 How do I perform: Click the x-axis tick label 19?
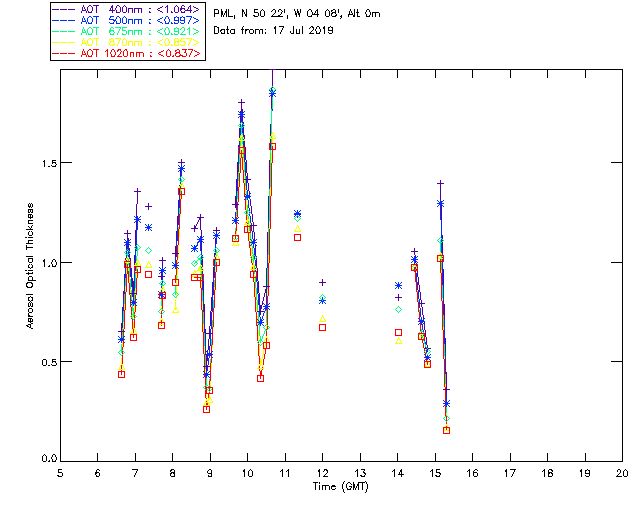pos(585,473)
